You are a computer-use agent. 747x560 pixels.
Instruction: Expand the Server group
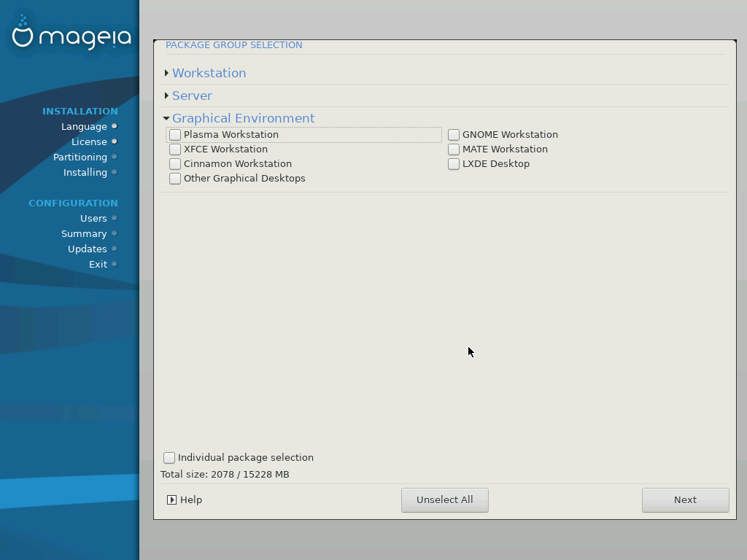[x=167, y=96]
